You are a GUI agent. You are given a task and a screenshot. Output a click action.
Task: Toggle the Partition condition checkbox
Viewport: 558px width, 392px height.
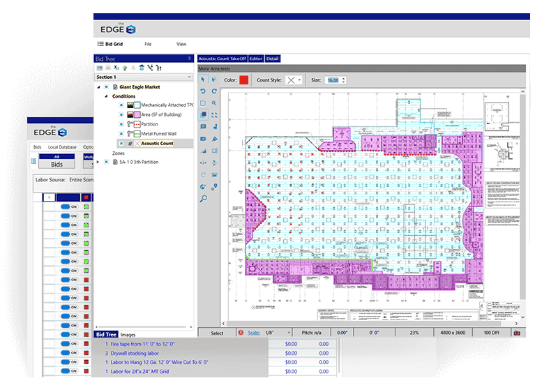(121, 124)
